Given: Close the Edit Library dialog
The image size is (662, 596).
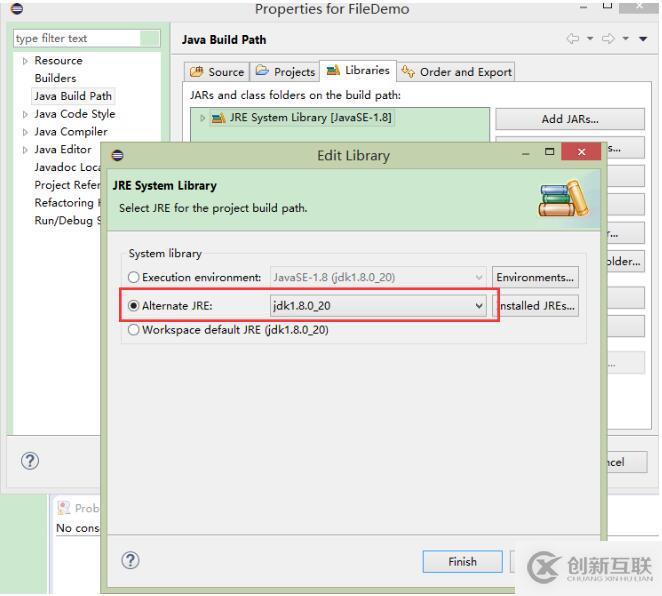Looking at the screenshot, I should (581, 152).
